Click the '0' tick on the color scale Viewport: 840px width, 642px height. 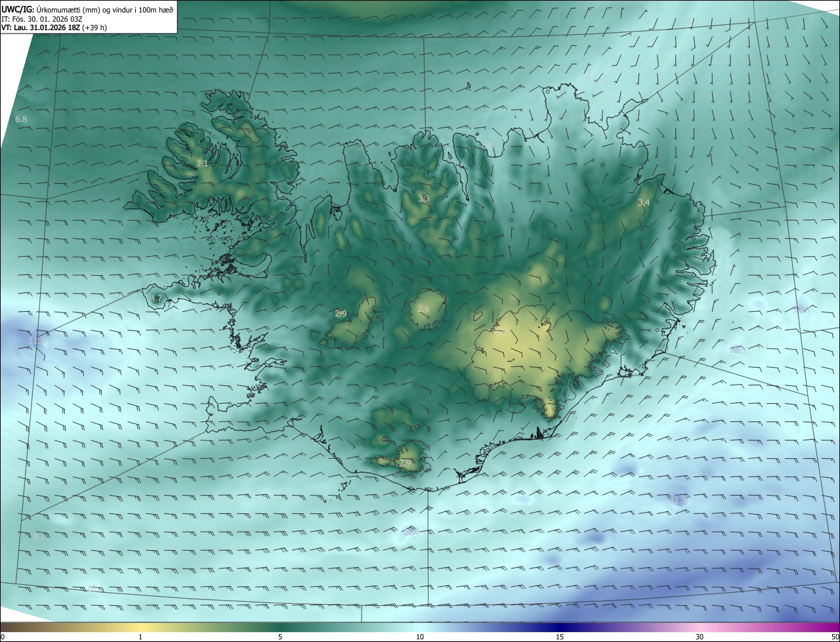click(3, 637)
